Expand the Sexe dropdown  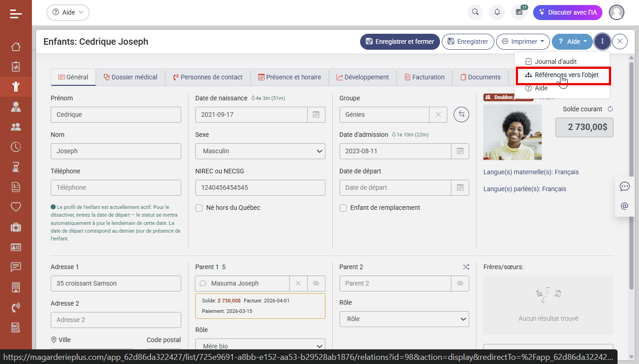260,151
